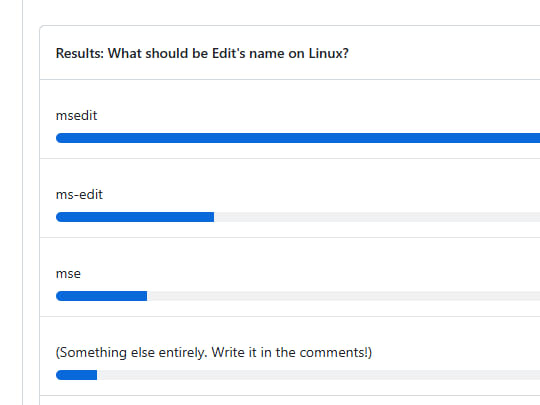Click gray unfilled part of 'Something else' bar
The image size is (540, 405).
tap(319, 375)
